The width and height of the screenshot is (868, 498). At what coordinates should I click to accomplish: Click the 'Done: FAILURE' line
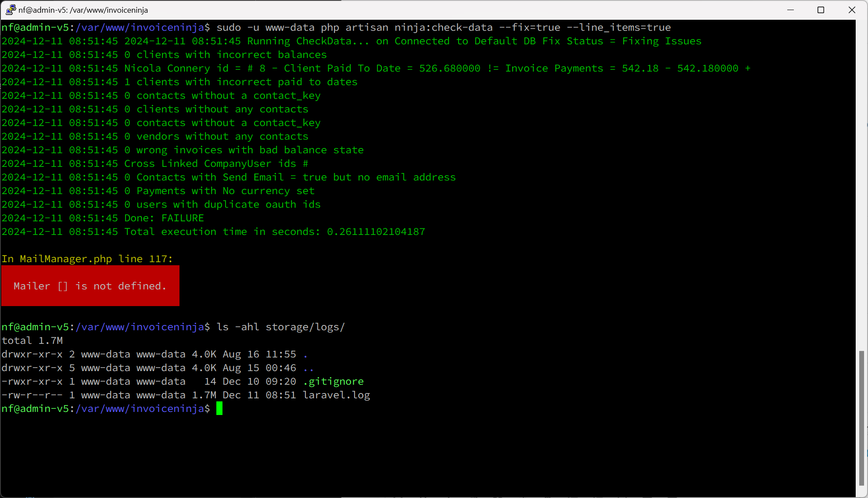(x=103, y=218)
